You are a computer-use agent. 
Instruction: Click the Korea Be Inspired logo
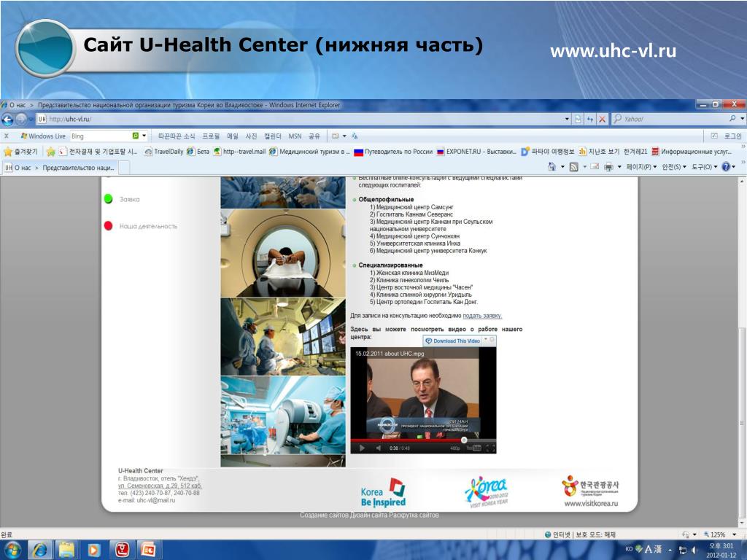click(x=383, y=493)
